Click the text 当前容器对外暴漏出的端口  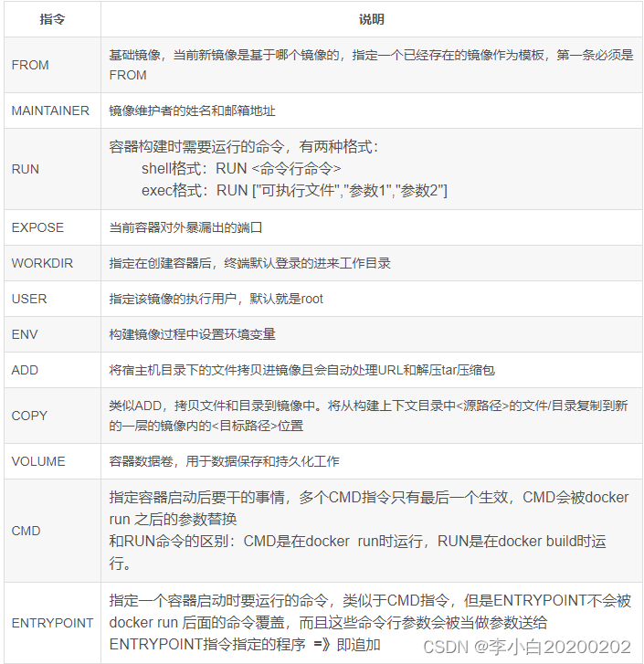click(x=185, y=227)
